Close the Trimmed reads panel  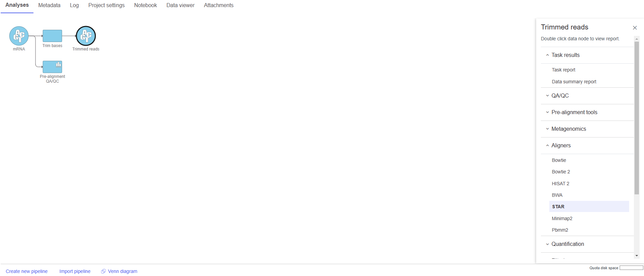click(x=635, y=28)
